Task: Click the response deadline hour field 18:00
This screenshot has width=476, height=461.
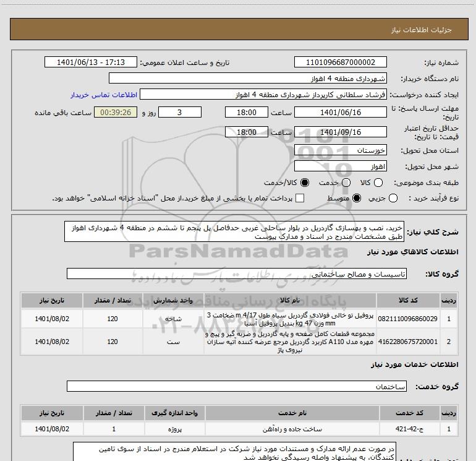Action: [x=247, y=112]
